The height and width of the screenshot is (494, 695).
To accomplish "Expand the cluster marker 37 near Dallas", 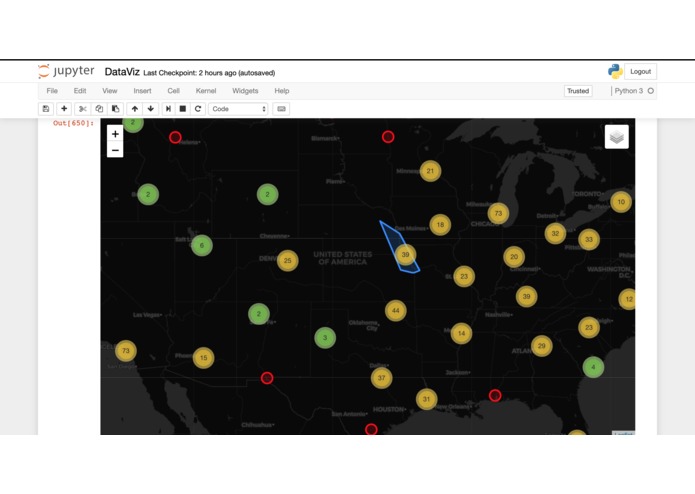I will pos(381,378).
